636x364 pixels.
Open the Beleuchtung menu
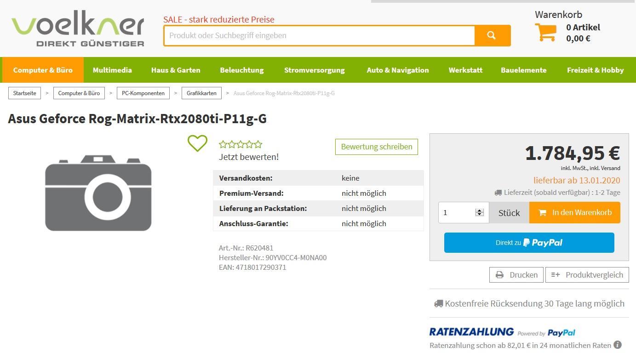pos(242,70)
